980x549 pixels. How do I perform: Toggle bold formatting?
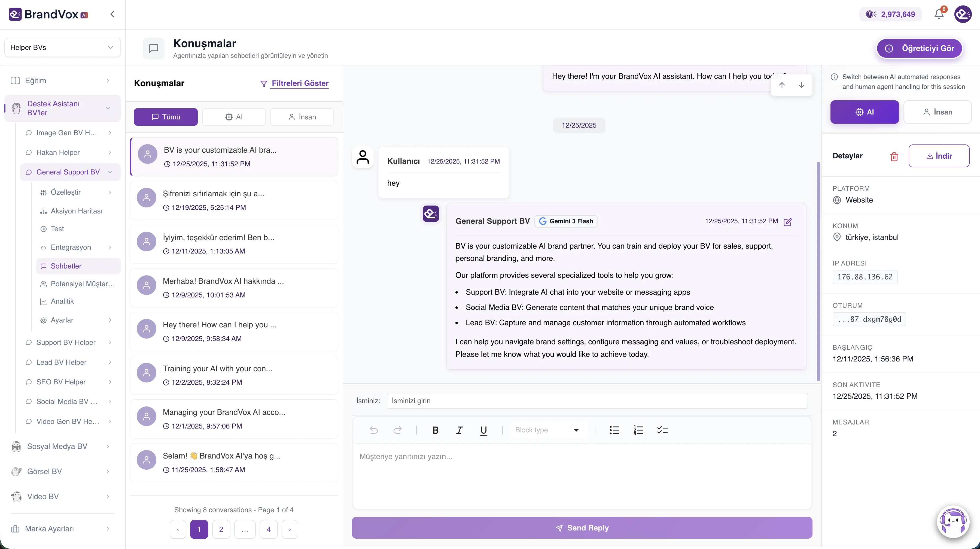coord(436,430)
